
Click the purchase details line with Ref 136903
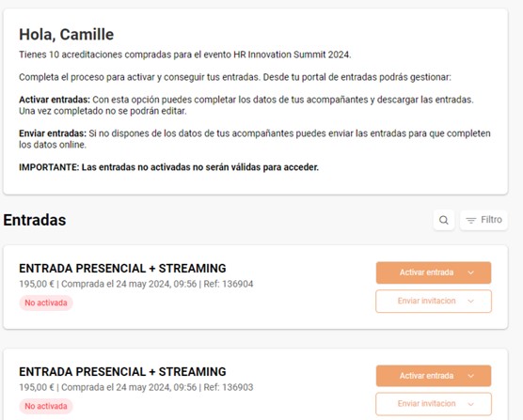(x=136, y=387)
